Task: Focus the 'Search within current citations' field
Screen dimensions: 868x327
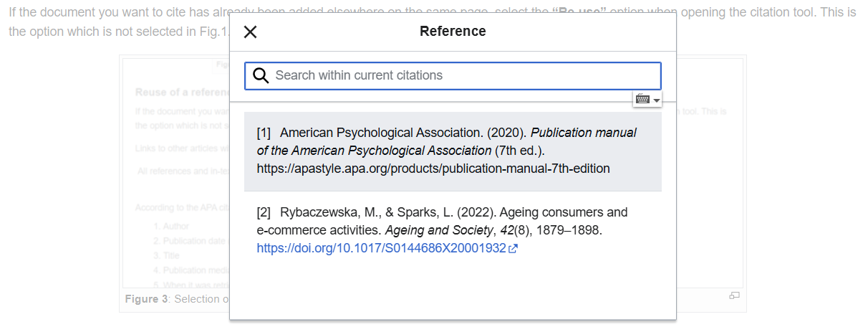Action: 458,75
